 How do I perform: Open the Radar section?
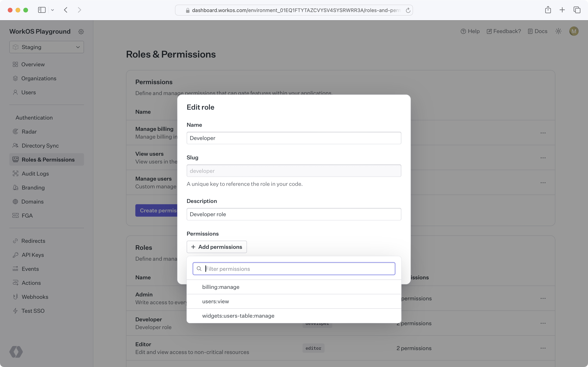tap(29, 131)
